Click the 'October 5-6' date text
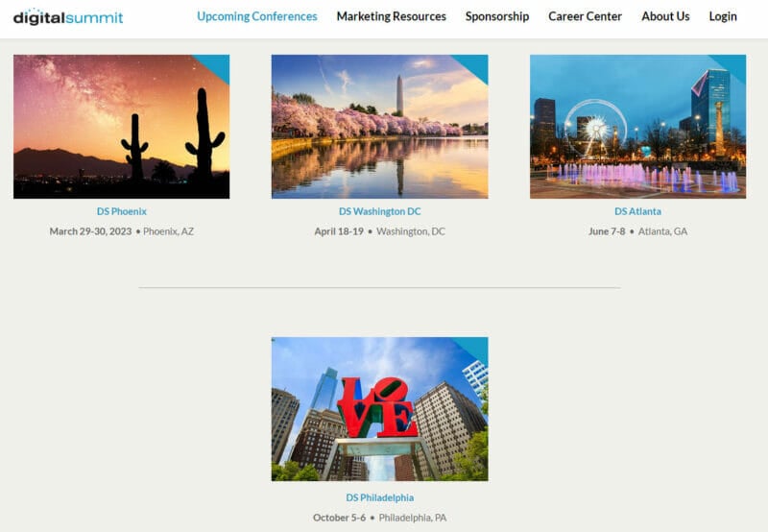The width and height of the screenshot is (768, 532). [339, 518]
